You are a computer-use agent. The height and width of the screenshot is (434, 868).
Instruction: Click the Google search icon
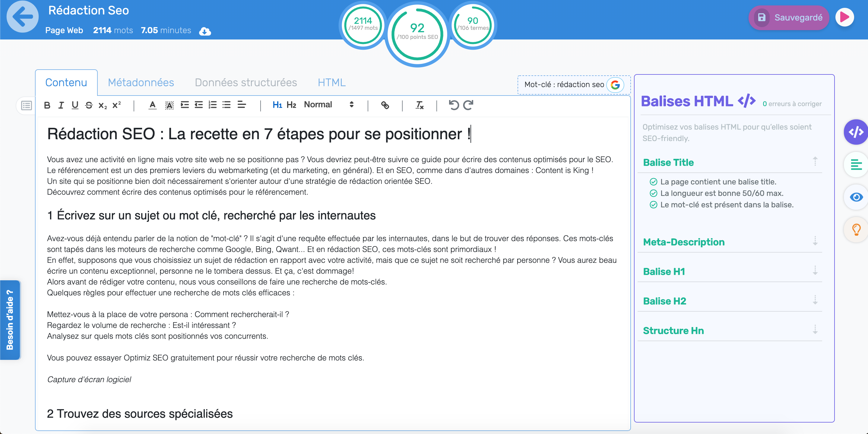point(615,84)
